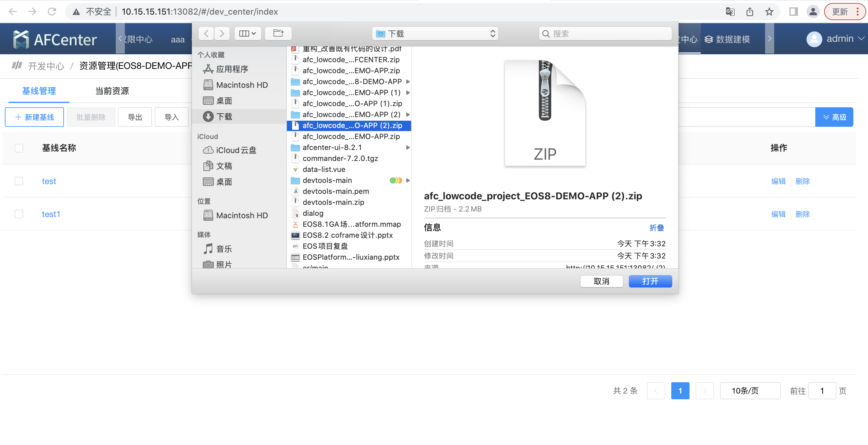Expand the afcenter-ui-8.2.1 folder arrow
The image size is (868, 445).
[408, 148]
